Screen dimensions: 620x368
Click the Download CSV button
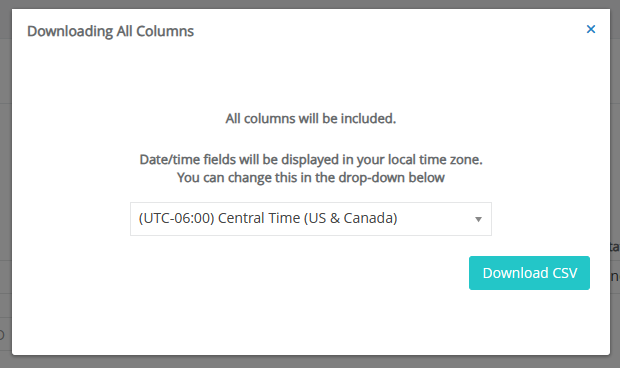point(529,273)
